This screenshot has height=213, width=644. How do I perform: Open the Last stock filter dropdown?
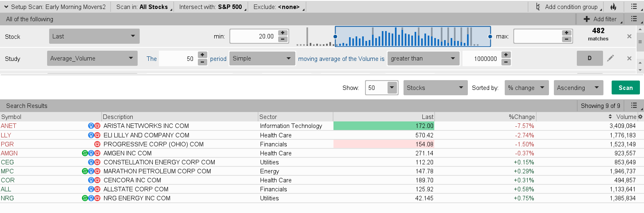tap(94, 36)
